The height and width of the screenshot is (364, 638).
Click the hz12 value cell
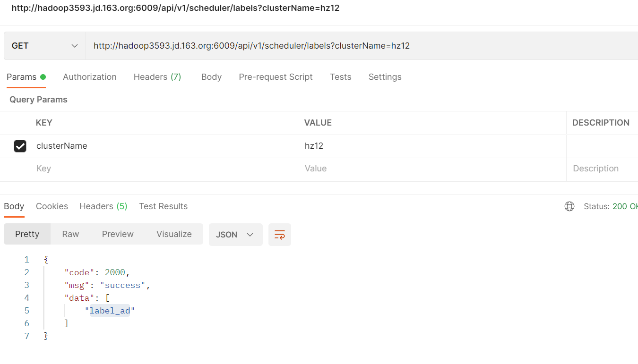tap(432, 146)
